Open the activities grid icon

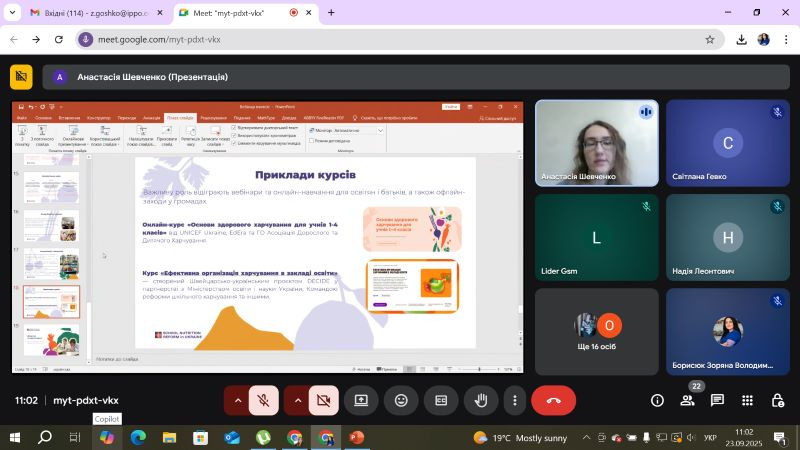coord(747,400)
